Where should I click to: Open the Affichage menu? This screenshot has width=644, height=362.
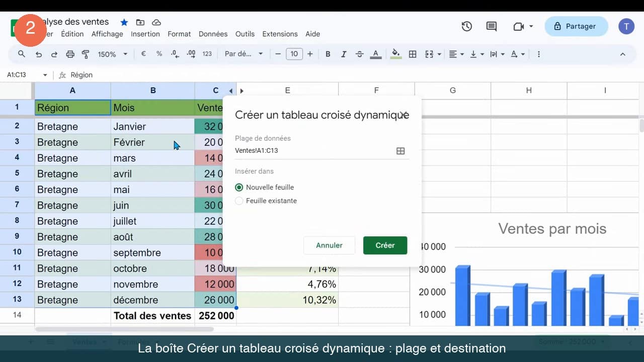click(x=107, y=34)
